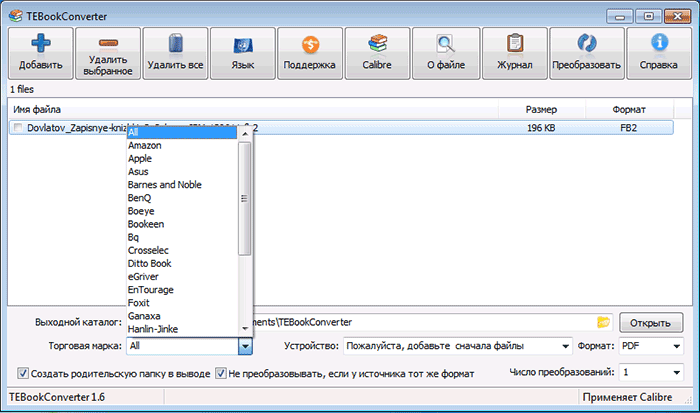Viewport: 700px width, 413px height.
Task: Close the TEBookConverter window
Action: (x=677, y=17)
